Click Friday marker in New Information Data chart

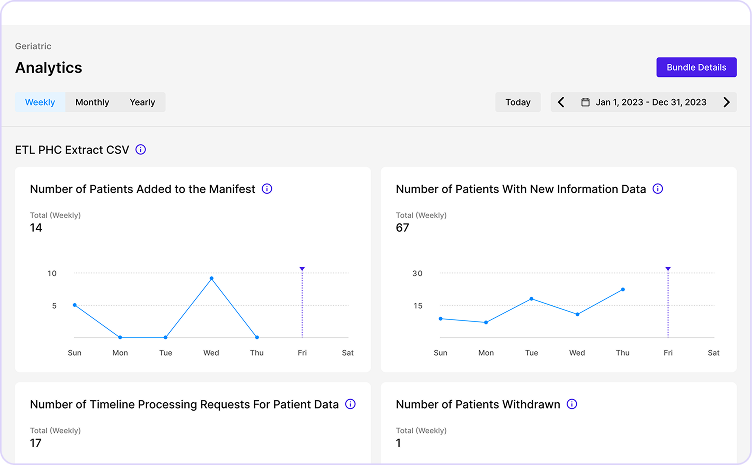click(x=668, y=269)
